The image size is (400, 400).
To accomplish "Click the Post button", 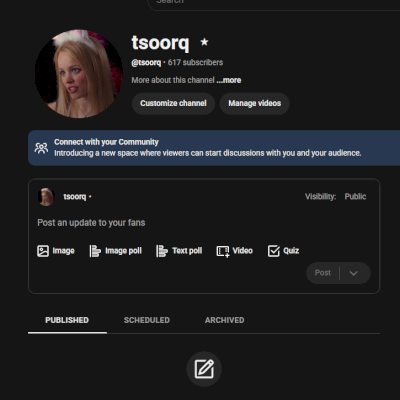I will [x=323, y=273].
